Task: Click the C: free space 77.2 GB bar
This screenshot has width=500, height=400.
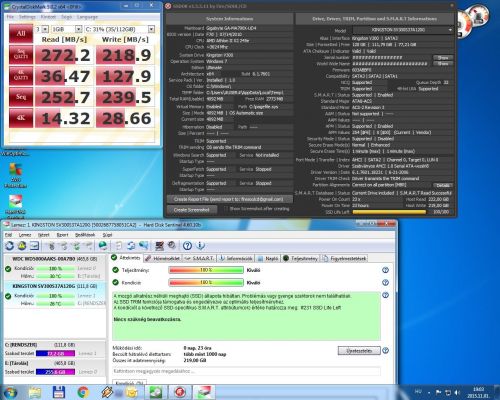Action: pos(55,353)
